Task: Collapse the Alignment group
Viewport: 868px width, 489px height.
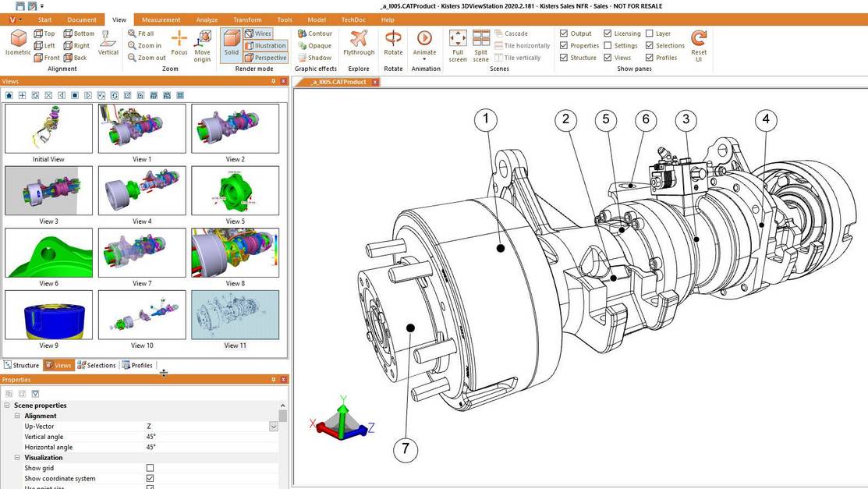Action: tap(17, 416)
